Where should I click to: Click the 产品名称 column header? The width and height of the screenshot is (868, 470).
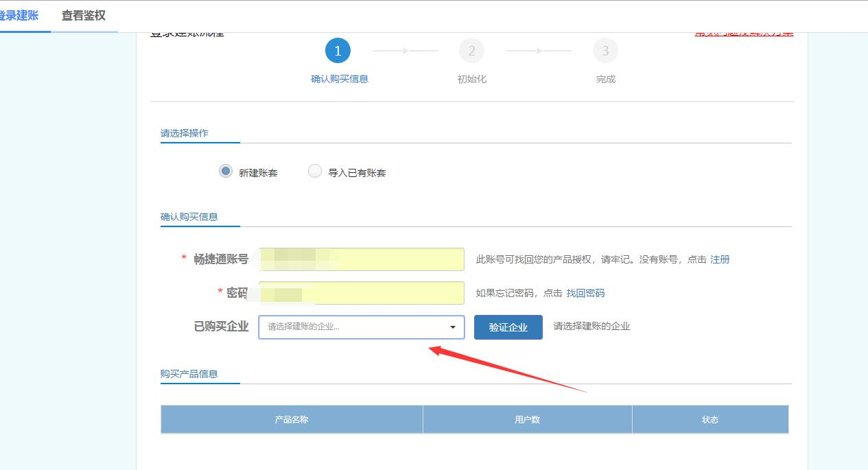pyautogui.click(x=292, y=419)
